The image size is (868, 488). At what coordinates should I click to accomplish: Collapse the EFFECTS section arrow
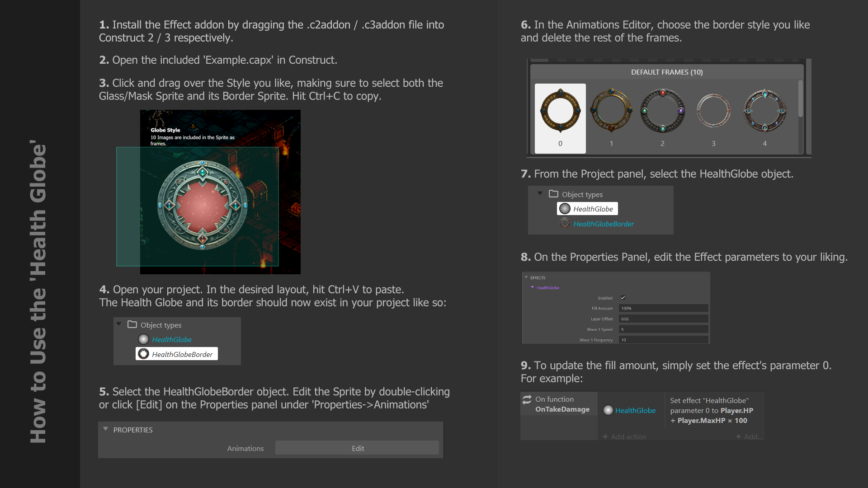tap(526, 277)
